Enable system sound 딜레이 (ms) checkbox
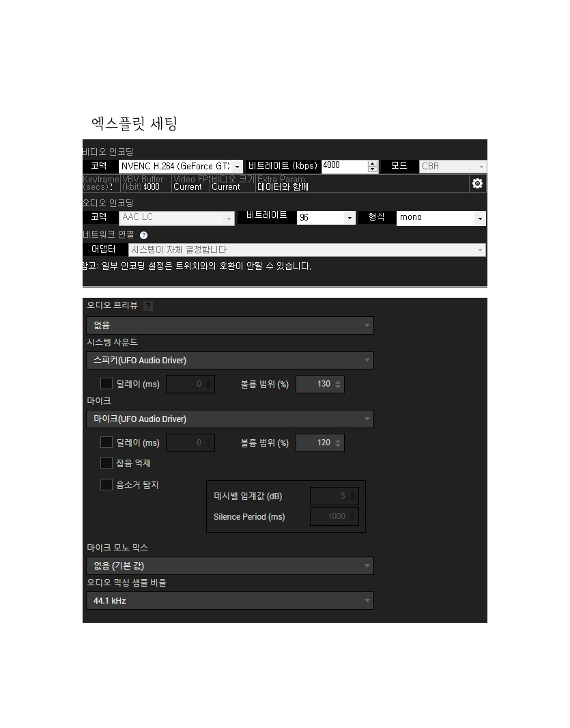This screenshot has width=570, height=728. point(106,384)
